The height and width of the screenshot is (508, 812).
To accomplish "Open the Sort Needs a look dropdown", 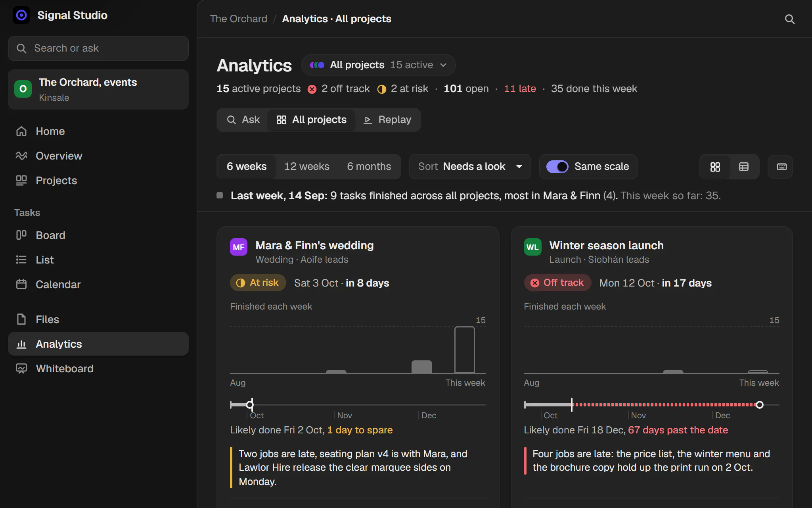I will tap(470, 167).
